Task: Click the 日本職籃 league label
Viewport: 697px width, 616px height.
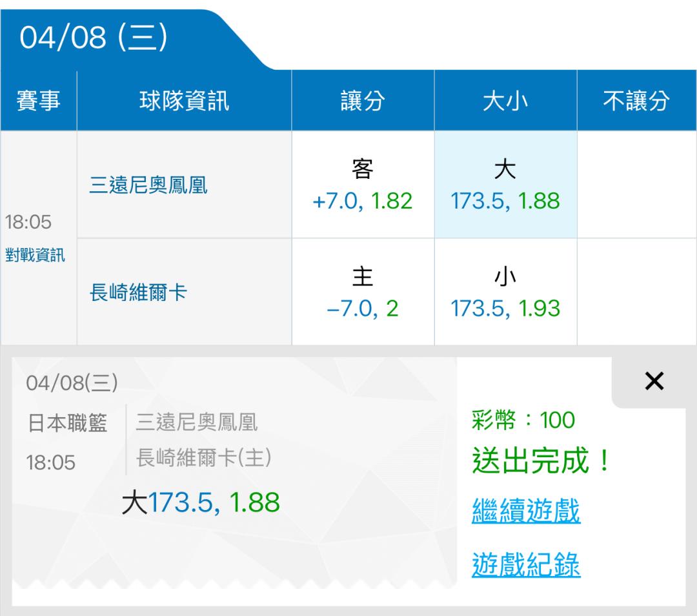Action: [x=67, y=423]
